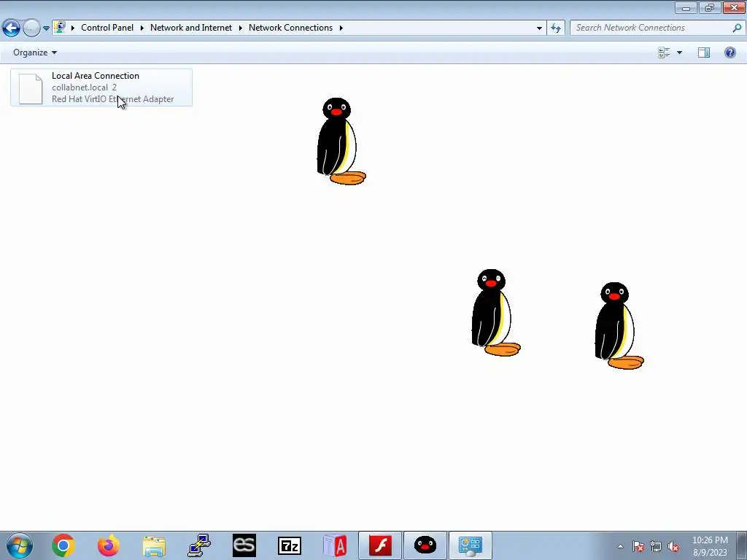Switch to the Flash Player taskbar window
The height and width of the screenshot is (560, 747).
380,545
